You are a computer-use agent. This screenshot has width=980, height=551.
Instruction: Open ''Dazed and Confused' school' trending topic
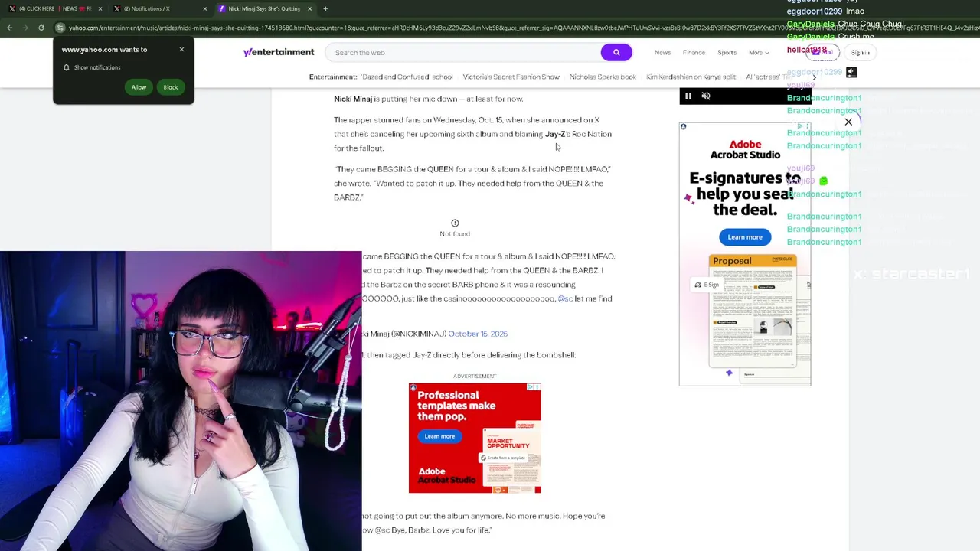[407, 77]
